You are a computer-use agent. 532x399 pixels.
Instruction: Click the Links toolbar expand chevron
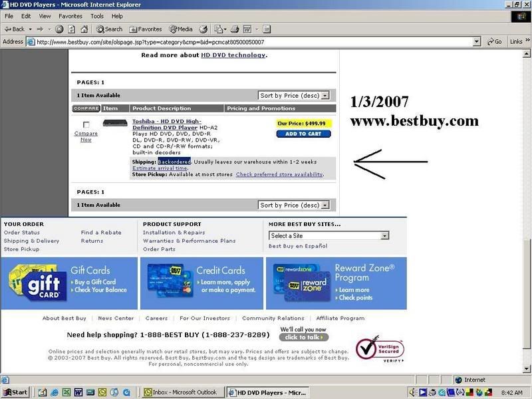point(527,41)
